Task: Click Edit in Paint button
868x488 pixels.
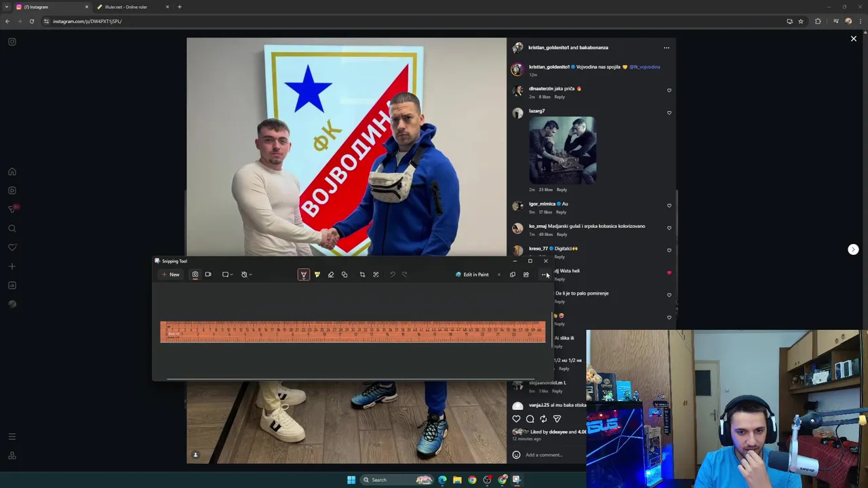Action: 473,274
